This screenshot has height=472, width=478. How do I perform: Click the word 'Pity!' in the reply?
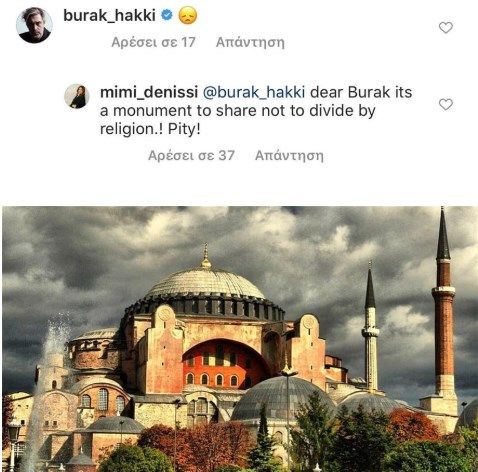pyautogui.click(x=184, y=129)
